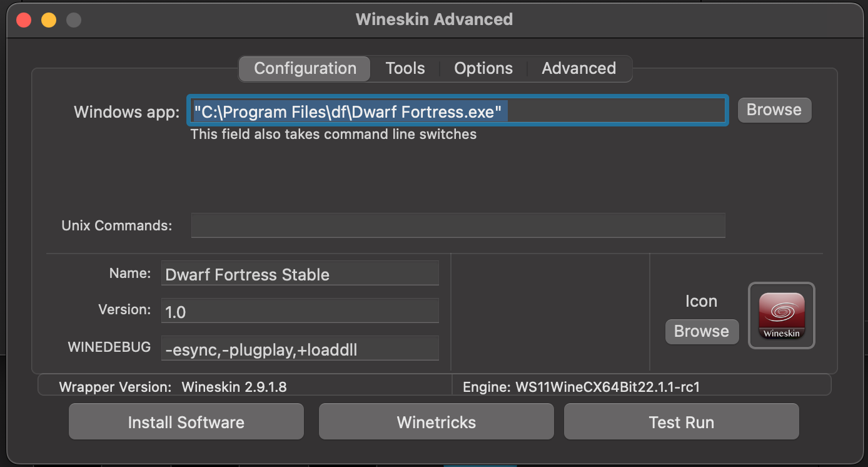Click the Version field showing 1.0
This screenshot has width=868, height=467.
(300, 311)
